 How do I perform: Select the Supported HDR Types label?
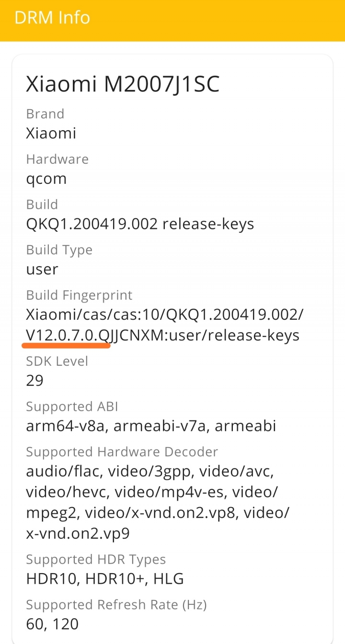point(96,559)
